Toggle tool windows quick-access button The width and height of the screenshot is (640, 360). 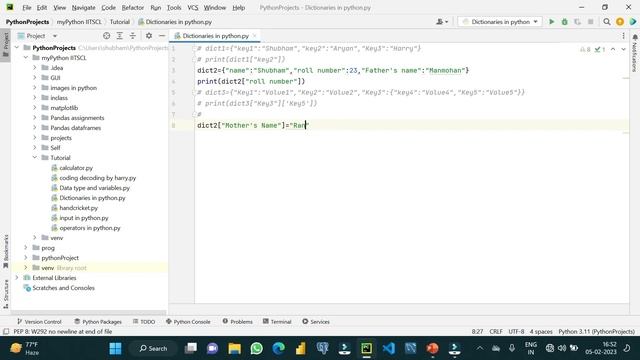coord(6,331)
